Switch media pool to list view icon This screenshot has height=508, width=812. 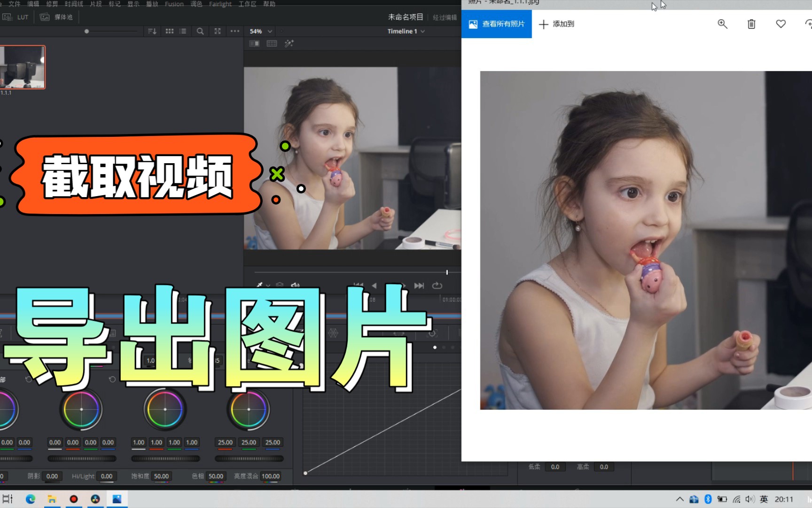[x=182, y=31]
